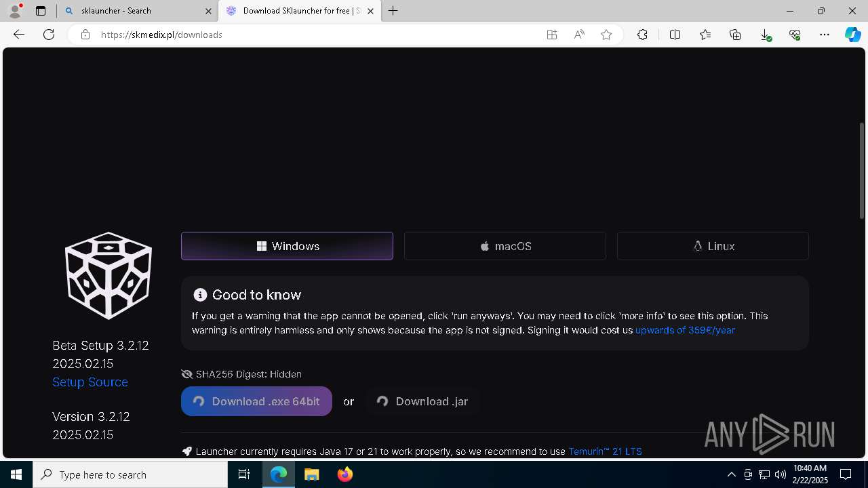Click the page vertical scrollbar
The width and height of the screenshot is (868, 488).
tap(862, 171)
